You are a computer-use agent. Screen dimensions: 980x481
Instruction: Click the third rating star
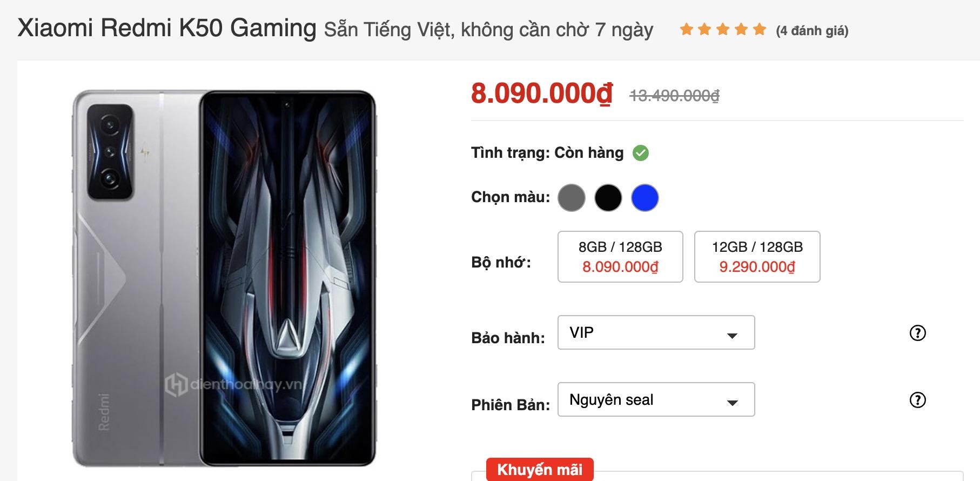(x=723, y=29)
